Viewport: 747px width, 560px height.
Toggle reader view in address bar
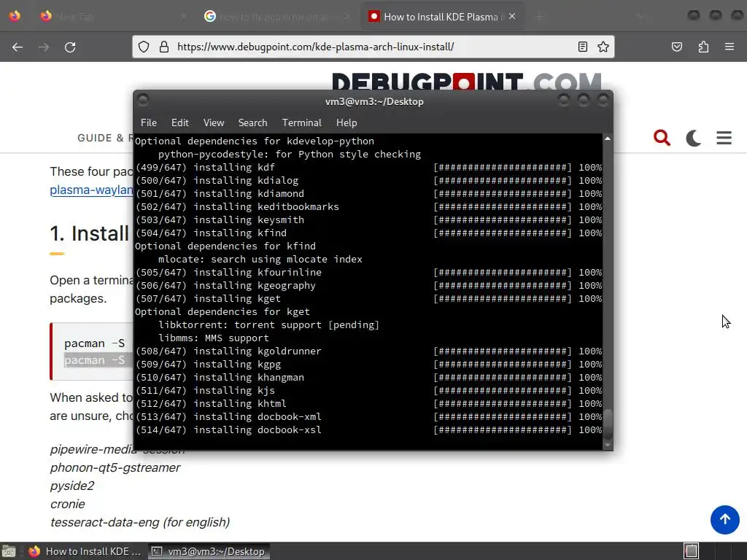click(x=583, y=47)
